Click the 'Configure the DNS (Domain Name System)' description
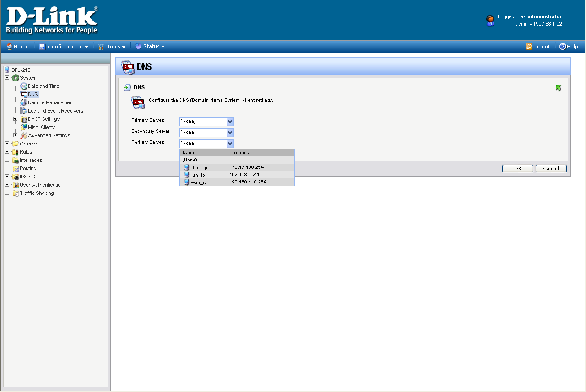Screen dimensions: 586x392 [211, 100]
